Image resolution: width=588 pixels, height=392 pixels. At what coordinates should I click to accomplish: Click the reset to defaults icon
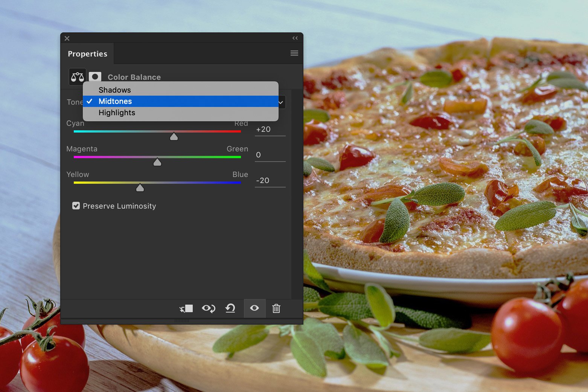point(230,308)
